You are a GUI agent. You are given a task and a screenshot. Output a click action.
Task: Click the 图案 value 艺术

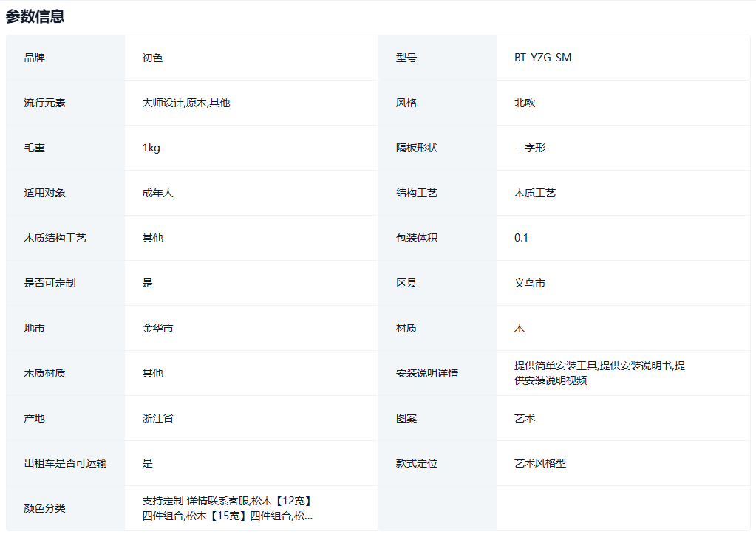(x=525, y=418)
